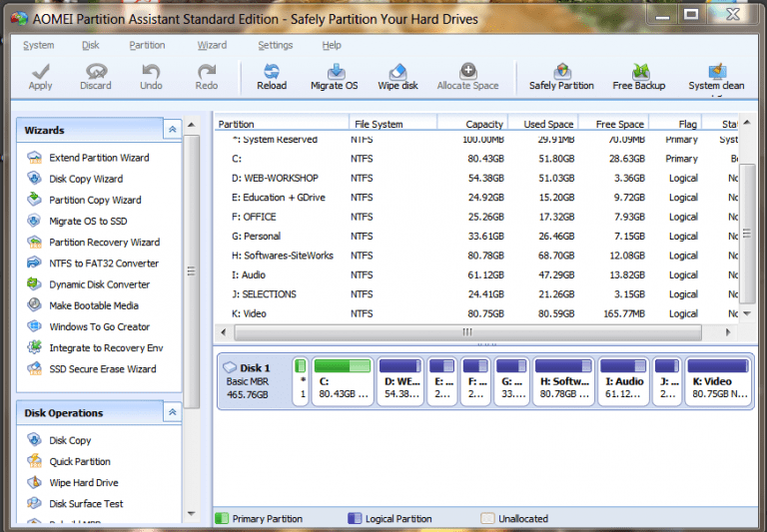Sort by Free Space column header
This screenshot has width=767, height=532.
pos(614,124)
